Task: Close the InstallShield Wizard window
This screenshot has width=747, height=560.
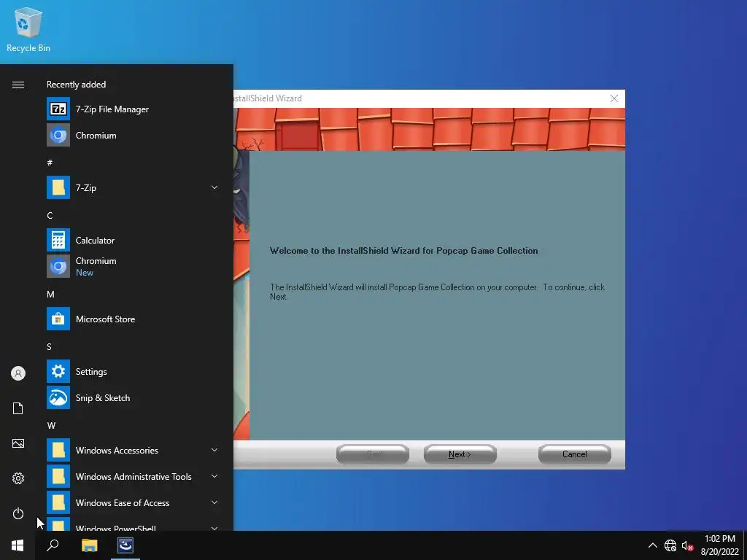Action: click(x=614, y=98)
